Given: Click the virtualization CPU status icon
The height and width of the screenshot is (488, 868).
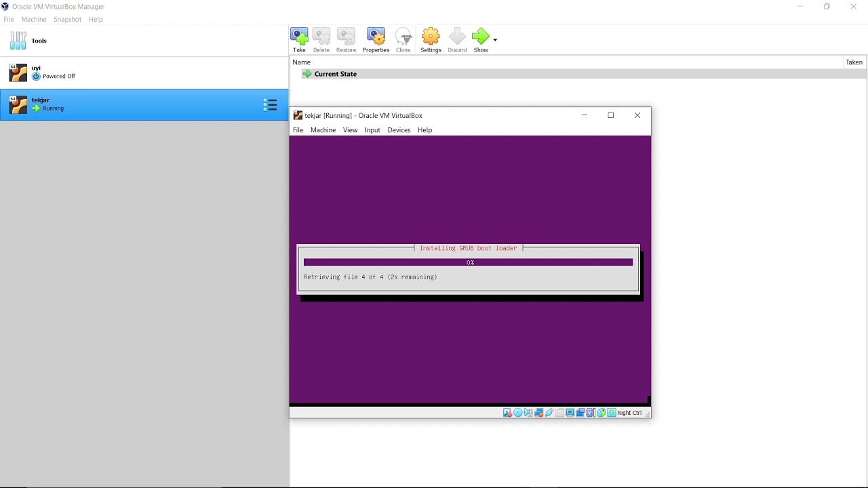Looking at the screenshot, I should (x=591, y=413).
